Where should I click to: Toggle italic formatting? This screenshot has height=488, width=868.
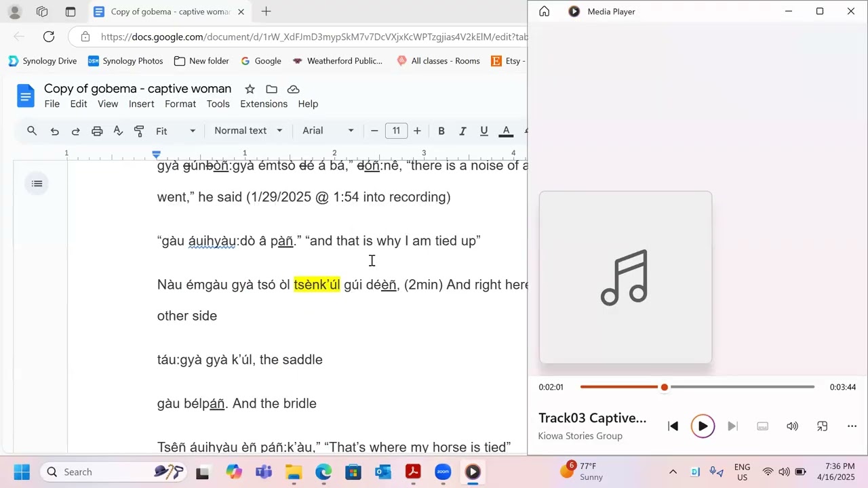point(462,131)
